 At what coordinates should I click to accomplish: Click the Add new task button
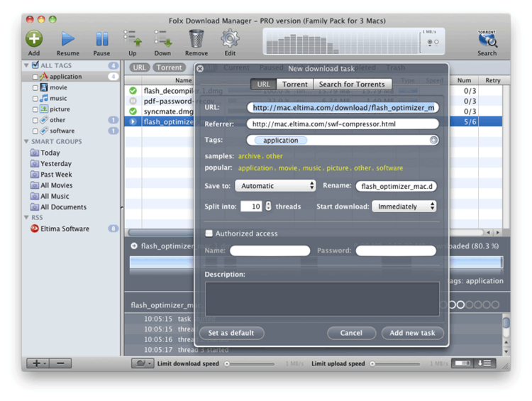pyautogui.click(x=413, y=333)
